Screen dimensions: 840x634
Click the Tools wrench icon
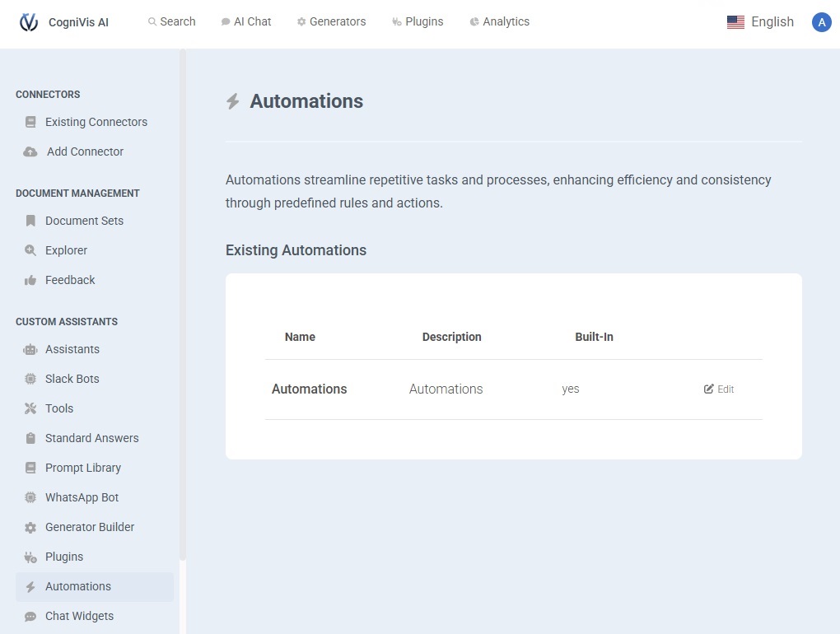click(30, 408)
